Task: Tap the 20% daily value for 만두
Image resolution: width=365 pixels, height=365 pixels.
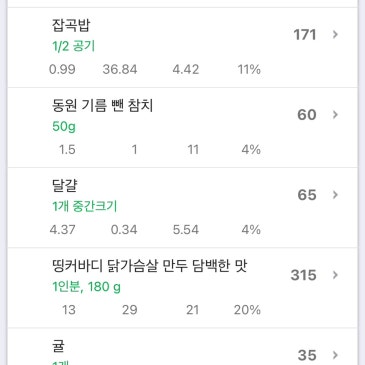Action: click(247, 310)
